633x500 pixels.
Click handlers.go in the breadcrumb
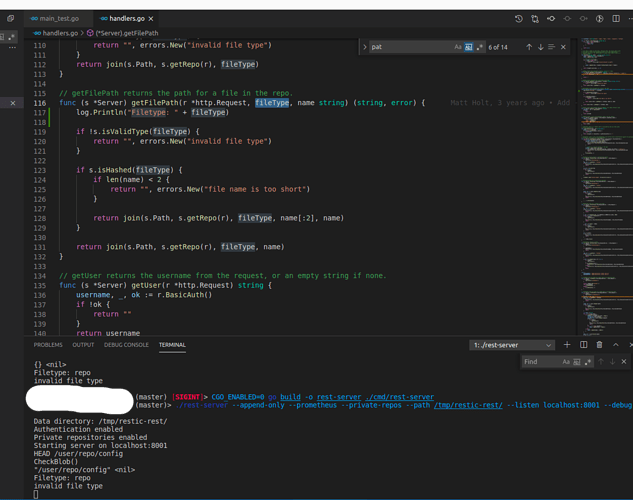tap(60, 33)
